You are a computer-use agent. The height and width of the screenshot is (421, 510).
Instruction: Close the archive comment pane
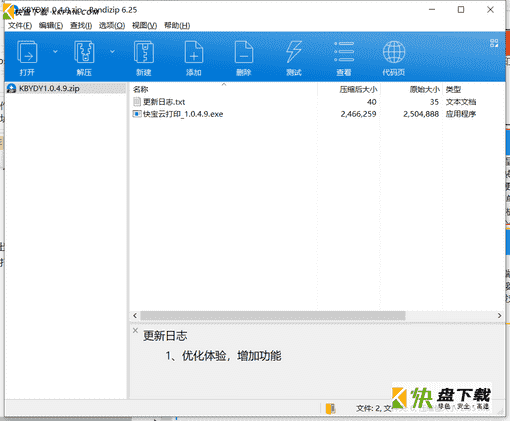[135, 331]
